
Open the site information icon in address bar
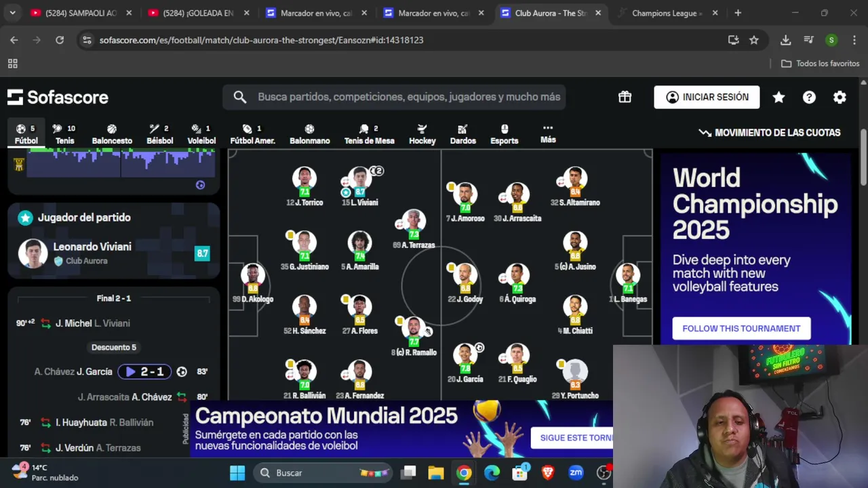click(x=87, y=40)
